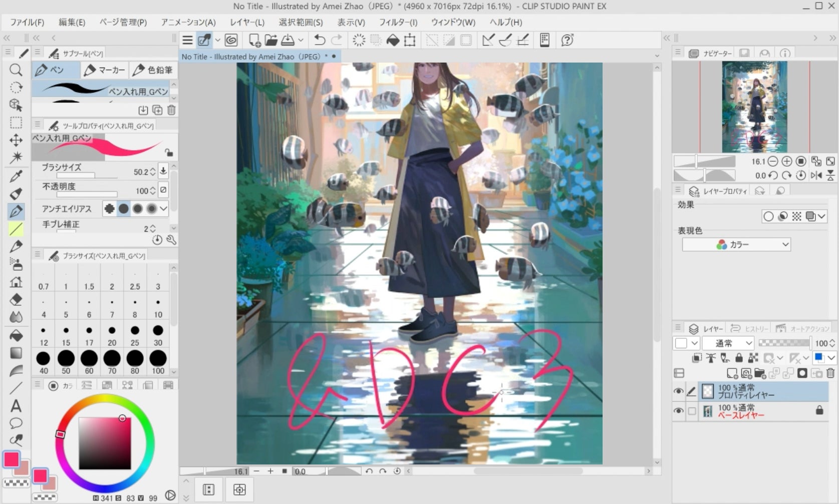Screen dimensions: 839x504
Task: Select the Text tool (A)
Action: (x=16, y=406)
